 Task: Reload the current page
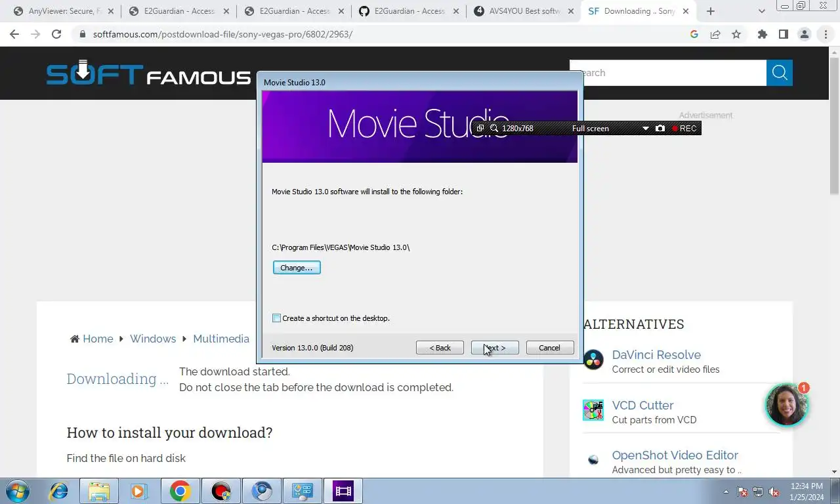click(x=56, y=34)
